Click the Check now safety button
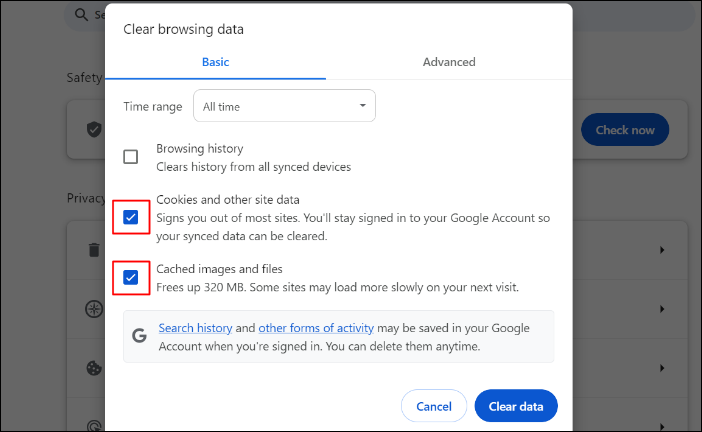Image resolution: width=702 pixels, height=432 pixels. [x=625, y=130]
